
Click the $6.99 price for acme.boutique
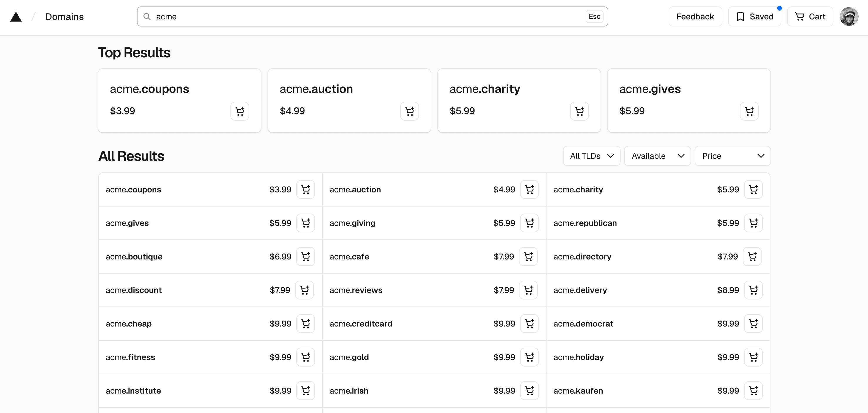(280, 257)
